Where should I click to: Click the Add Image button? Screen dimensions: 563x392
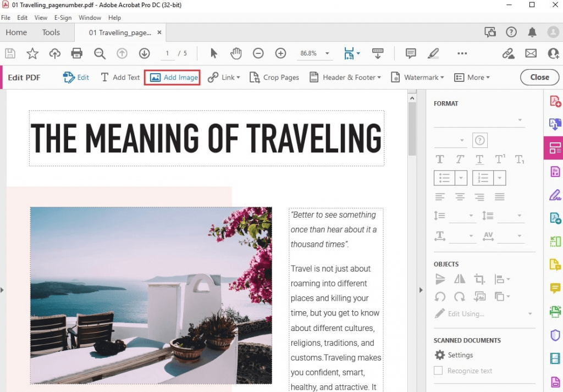click(172, 77)
